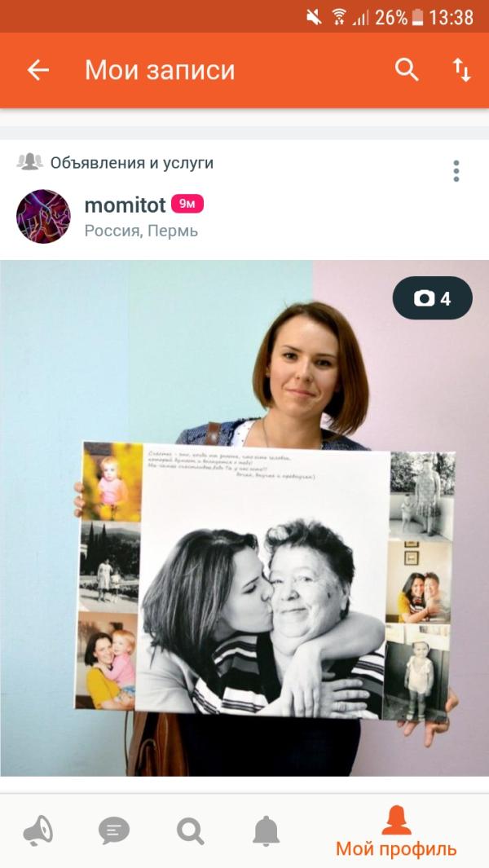Screen dimensions: 489x868
Task: Tap the pink 9м badge
Action: (187, 205)
